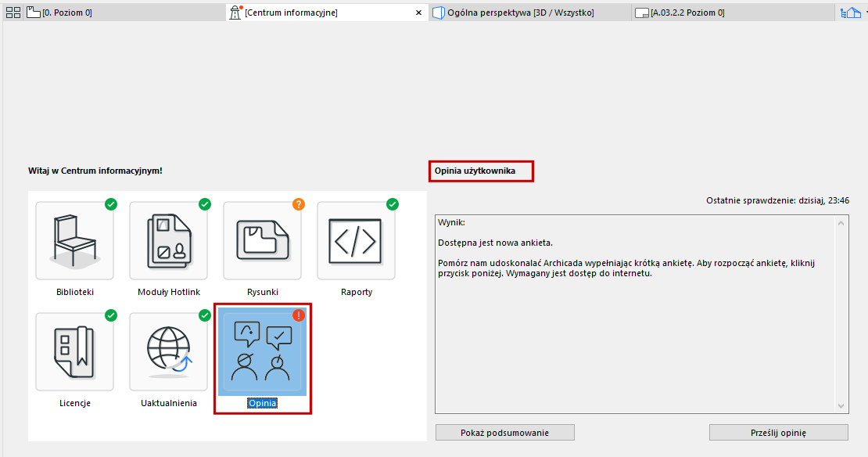This screenshot has height=457, width=868.
Task: Click the green check badge on Biblioteki
Action: click(111, 204)
